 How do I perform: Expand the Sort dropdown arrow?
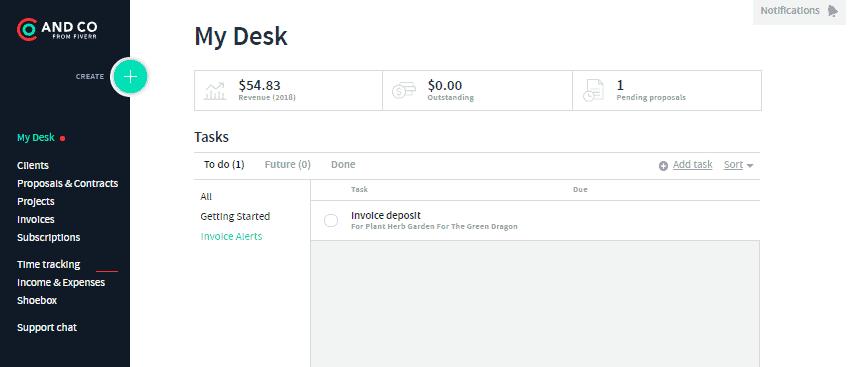[x=750, y=166]
